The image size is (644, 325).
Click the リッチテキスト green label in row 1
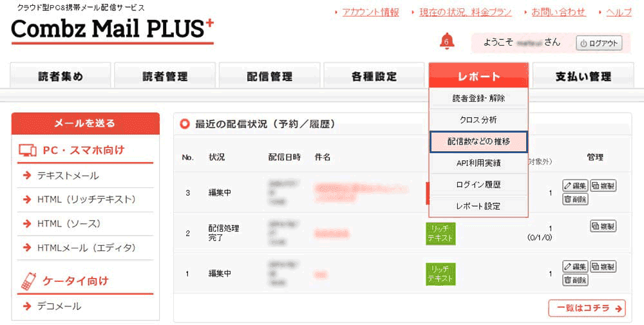coord(440,274)
